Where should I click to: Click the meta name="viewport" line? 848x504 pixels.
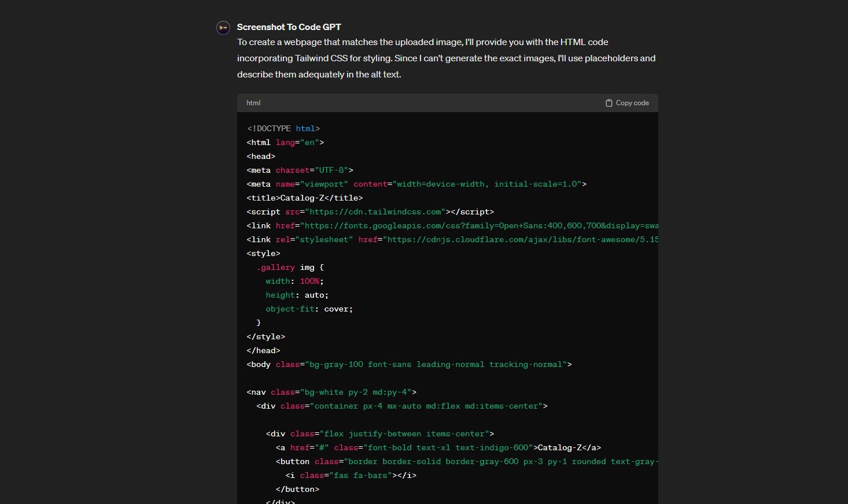tap(416, 184)
